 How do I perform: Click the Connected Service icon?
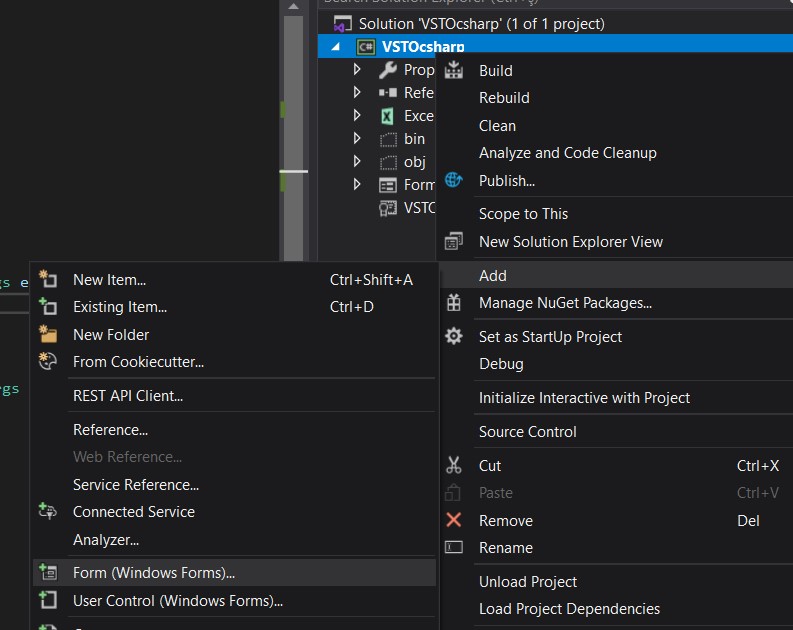(x=48, y=511)
